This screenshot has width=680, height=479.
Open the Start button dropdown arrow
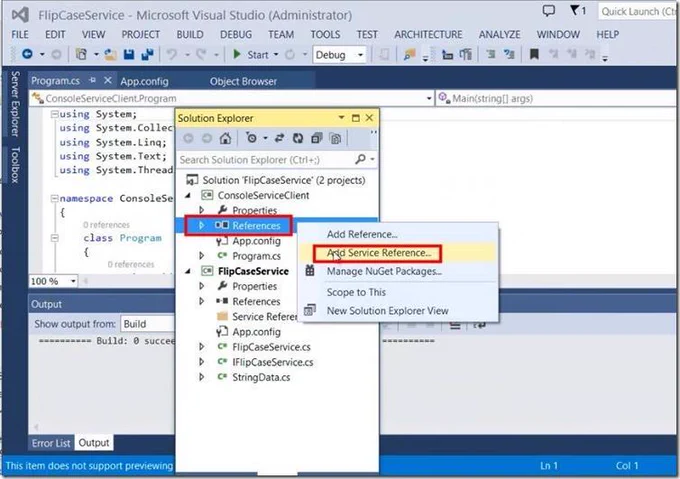coord(276,55)
